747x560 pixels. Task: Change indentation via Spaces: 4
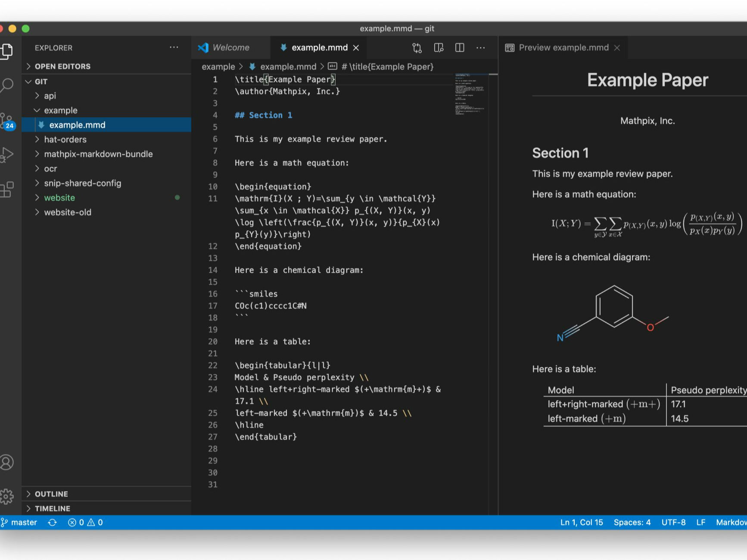[x=632, y=523]
